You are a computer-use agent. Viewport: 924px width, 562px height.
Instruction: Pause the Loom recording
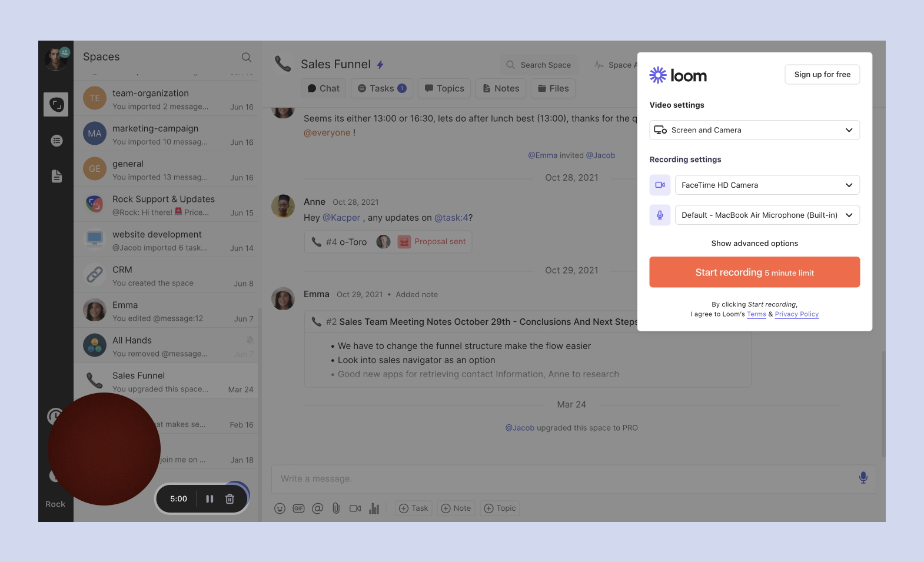tap(210, 499)
